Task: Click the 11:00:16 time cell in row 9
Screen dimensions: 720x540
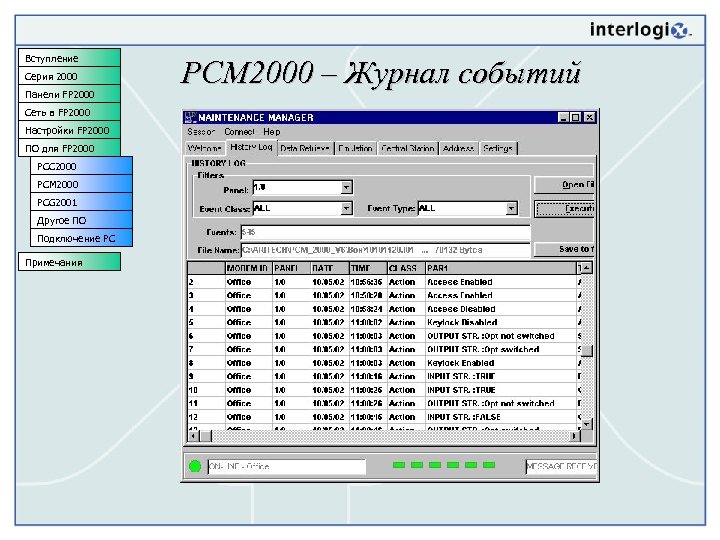Action: [366, 377]
